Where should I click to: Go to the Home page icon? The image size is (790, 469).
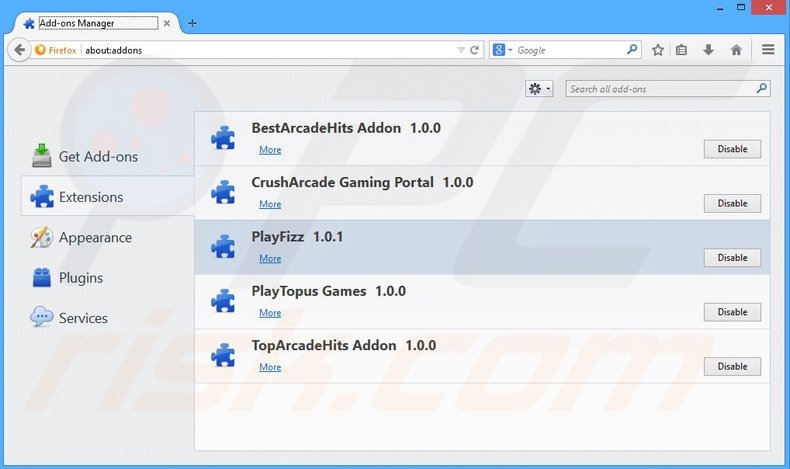736,50
